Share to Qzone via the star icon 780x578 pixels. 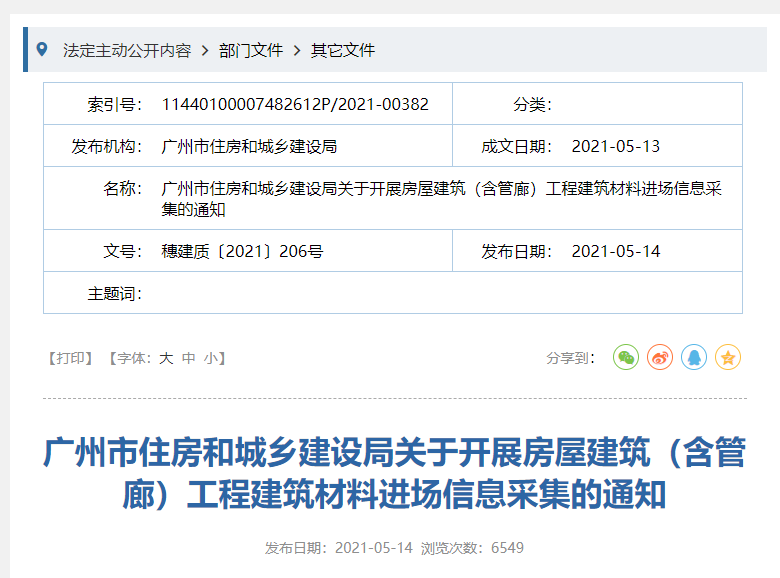coord(728,357)
